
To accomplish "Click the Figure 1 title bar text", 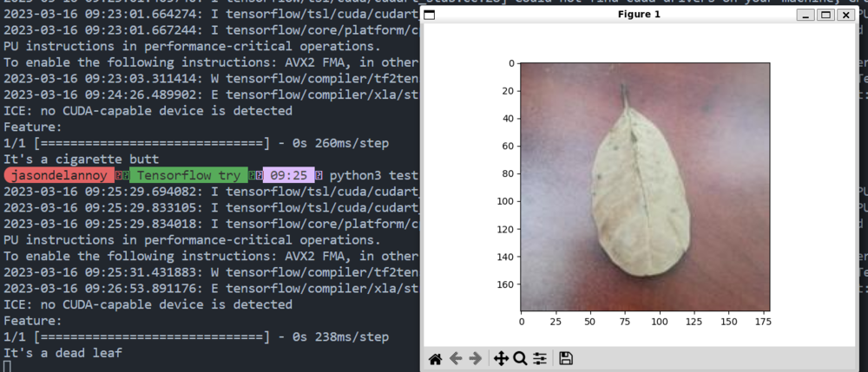I will (x=638, y=15).
